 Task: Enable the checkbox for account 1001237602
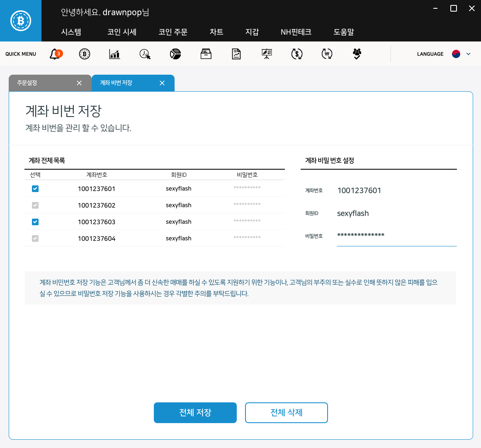coord(35,205)
